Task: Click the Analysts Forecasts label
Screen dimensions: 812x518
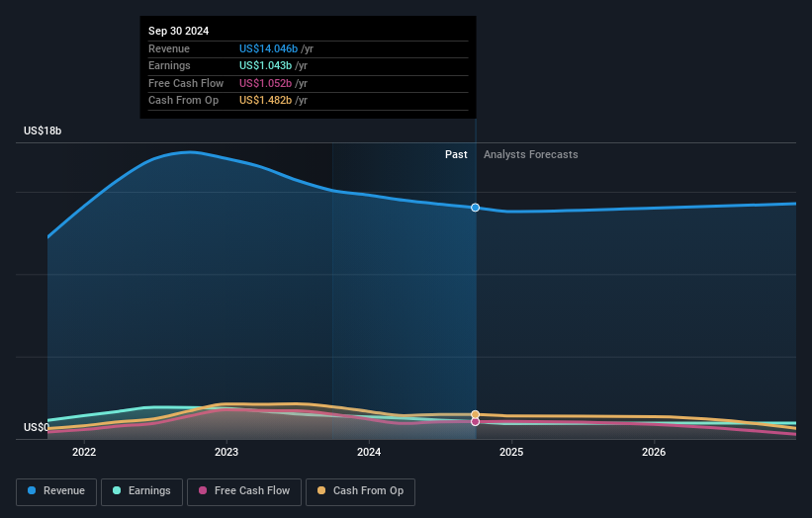Action: (x=531, y=155)
